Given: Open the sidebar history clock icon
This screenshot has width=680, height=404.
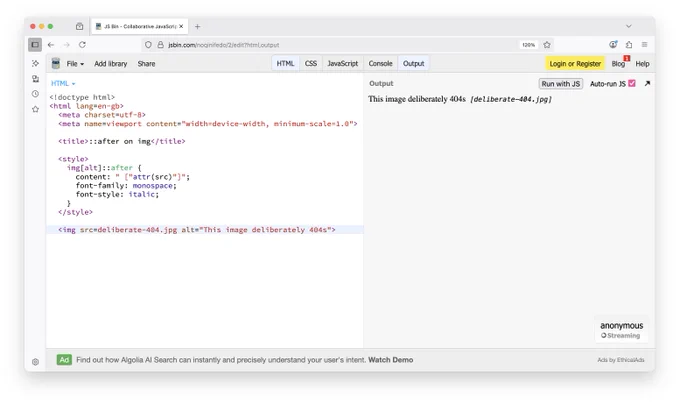Looking at the screenshot, I should [35, 94].
